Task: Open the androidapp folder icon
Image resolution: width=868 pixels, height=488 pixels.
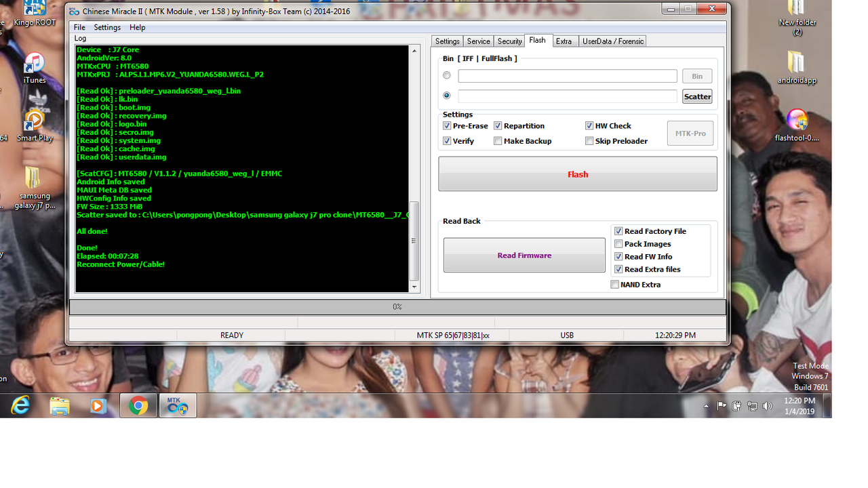Action: pos(797,68)
